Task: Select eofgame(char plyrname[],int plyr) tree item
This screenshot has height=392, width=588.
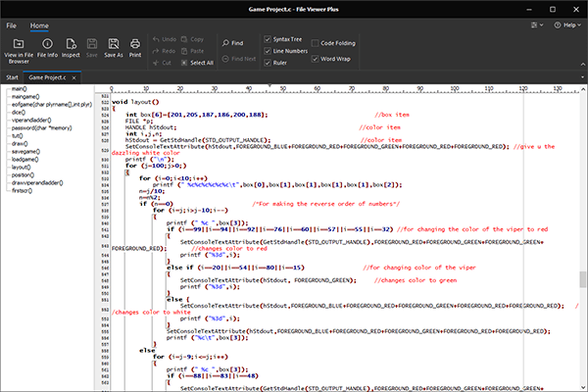Action: click(x=52, y=105)
